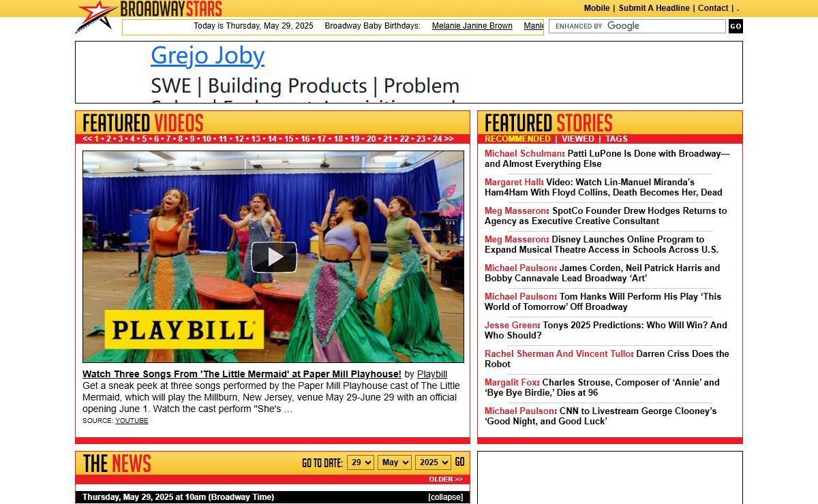Click GO next to date selectors
This screenshot has height=504, width=818.
460,462
